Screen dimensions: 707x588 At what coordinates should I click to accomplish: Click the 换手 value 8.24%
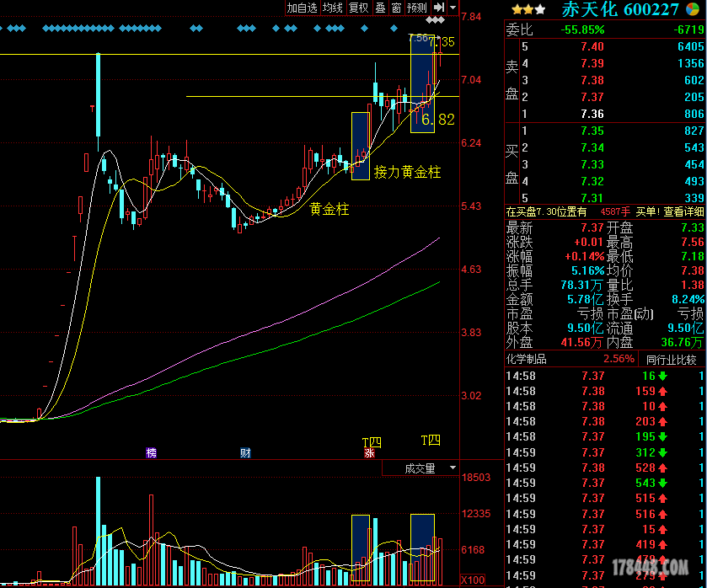pyautogui.click(x=688, y=299)
